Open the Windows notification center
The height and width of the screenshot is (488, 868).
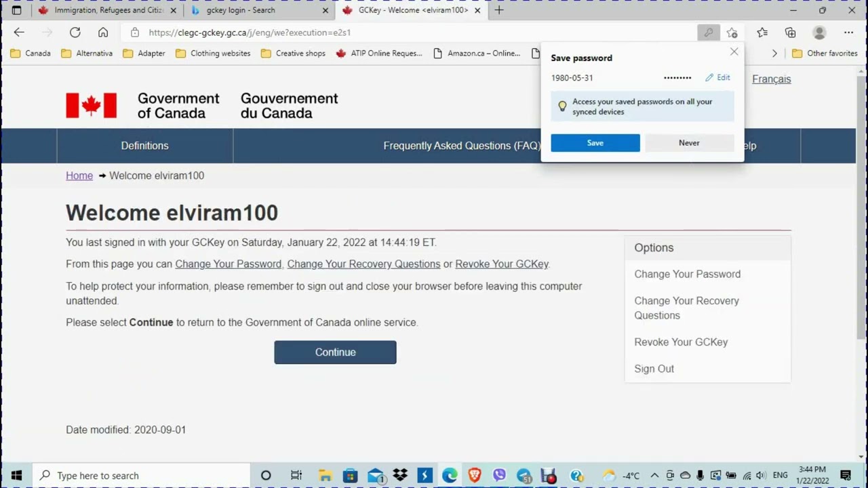[846, 475]
